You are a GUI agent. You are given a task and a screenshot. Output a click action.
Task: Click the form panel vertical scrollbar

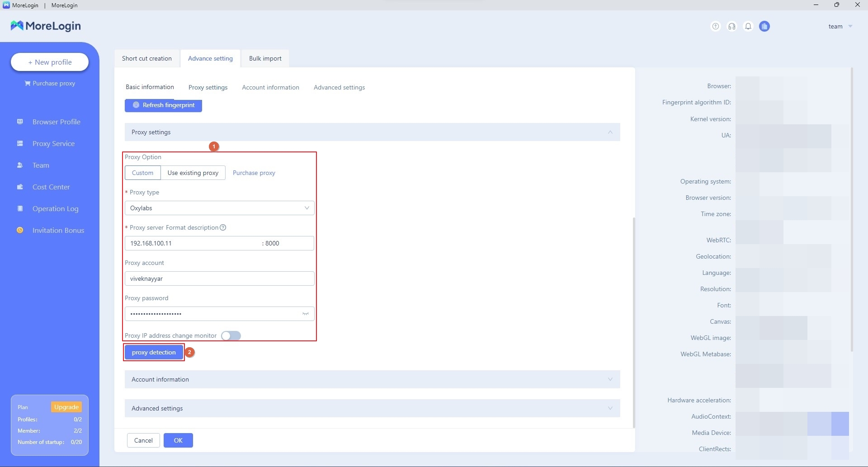coord(634,322)
